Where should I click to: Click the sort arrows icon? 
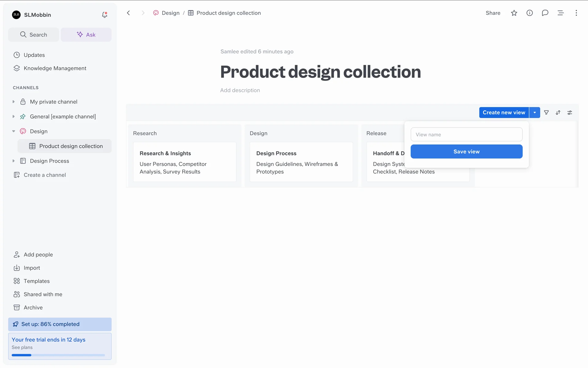(x=558, y=113)
